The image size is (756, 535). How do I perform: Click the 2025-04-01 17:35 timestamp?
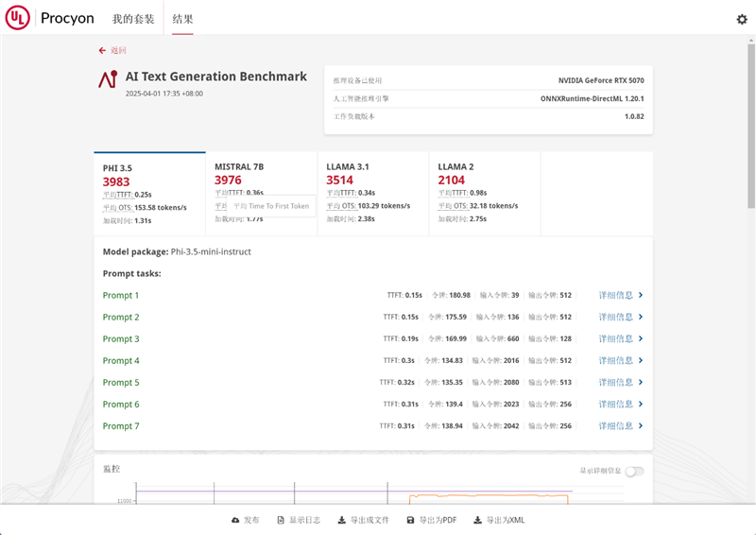163,94
